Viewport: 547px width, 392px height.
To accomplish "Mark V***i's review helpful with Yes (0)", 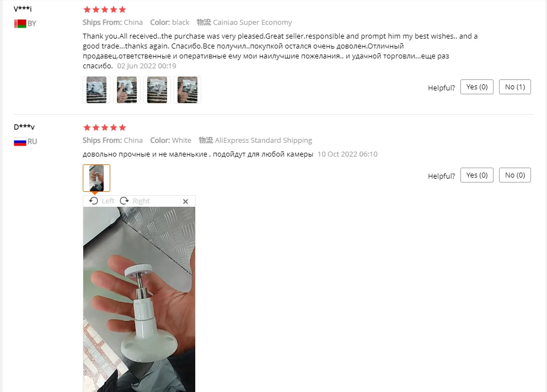I will [477, 87].
